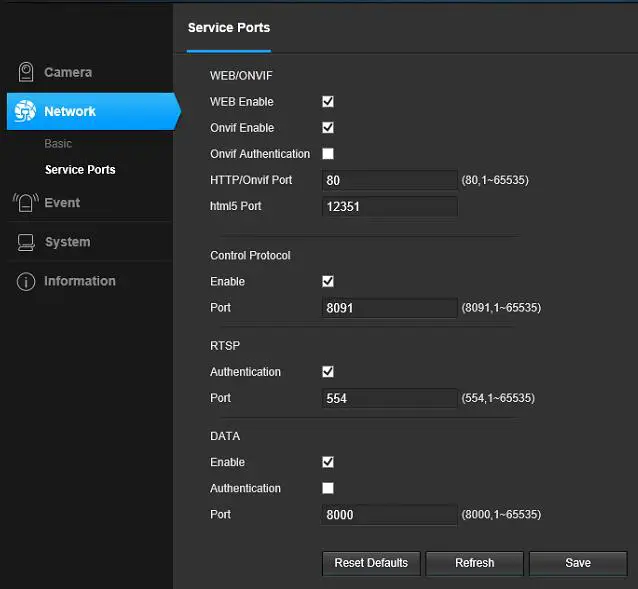Focus the RTSP Port field
Screen dimensions: 638x589
(390, 399)
